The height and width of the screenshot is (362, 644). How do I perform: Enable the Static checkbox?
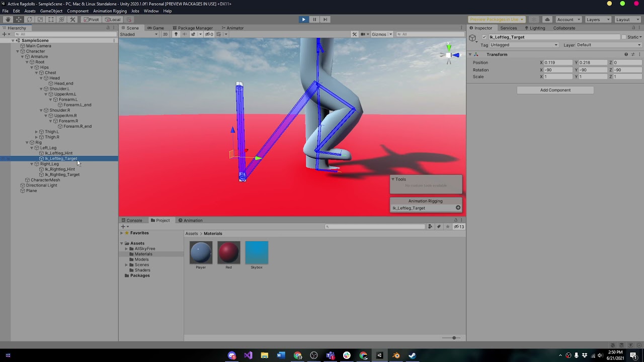[624, 37]
